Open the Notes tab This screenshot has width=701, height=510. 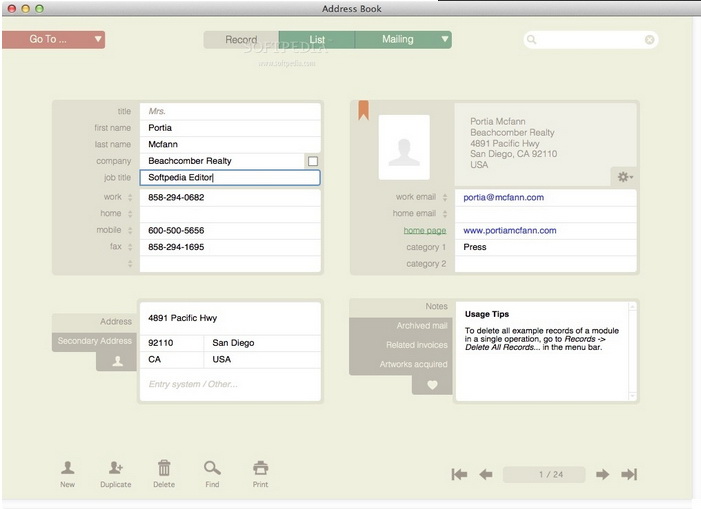point(401,306)
